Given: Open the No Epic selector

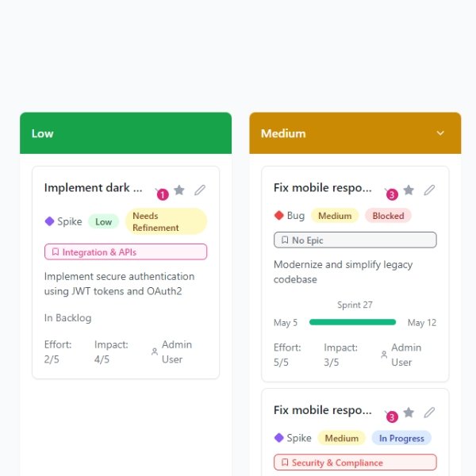Looking at the screenshot, I should (355, 240).
